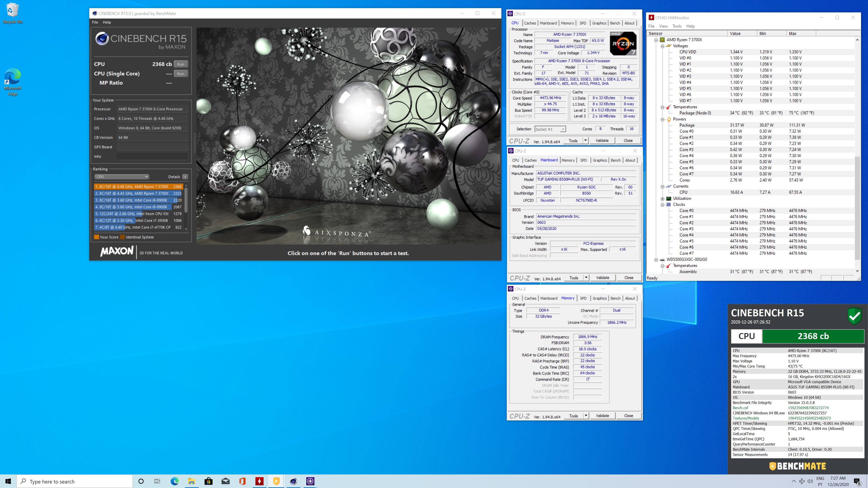Select the i9-9900K 2220 ranking row
The image size is (868, 488).
(139, 200)
